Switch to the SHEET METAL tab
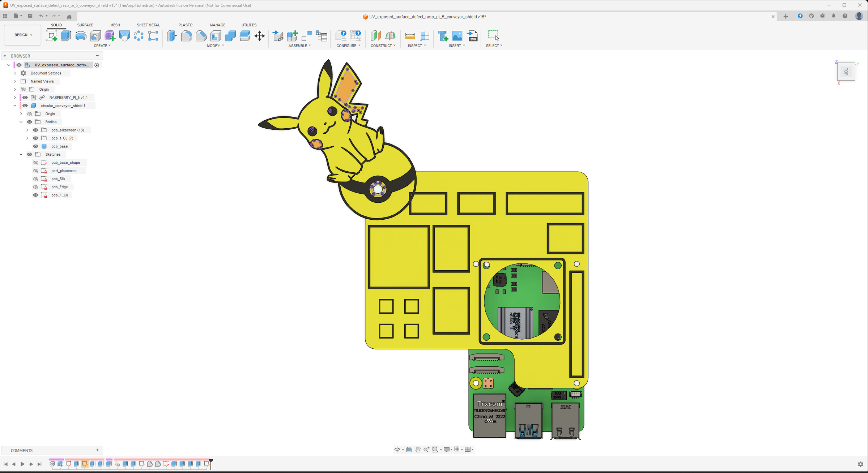Image resolution: width=868 pixels, height=473 pixels. point(148,25)
